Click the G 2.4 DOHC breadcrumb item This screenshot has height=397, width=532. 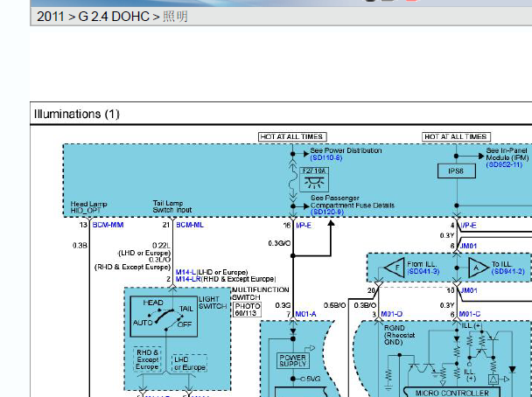coord(114,17)
